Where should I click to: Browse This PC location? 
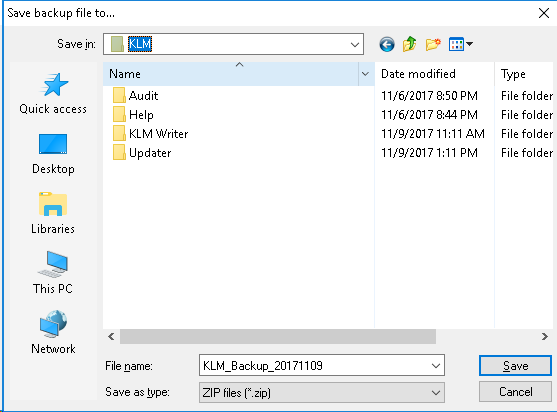pyautogui.click(x=53, y=273)
